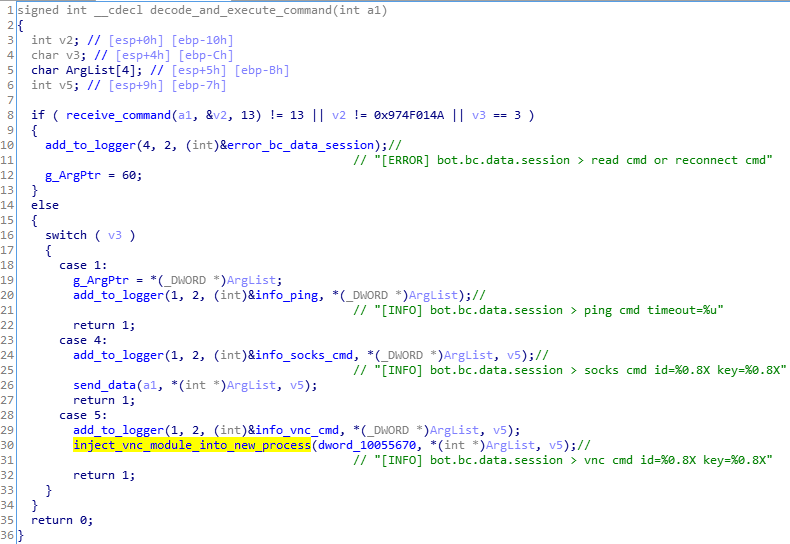Select the char ArgList[4] declaration

point(87,71)
